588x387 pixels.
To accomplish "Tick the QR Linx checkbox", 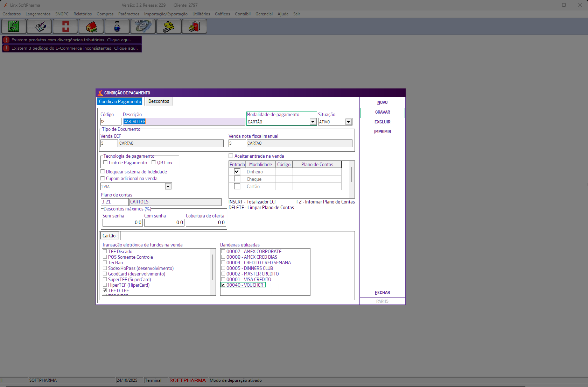I will (x=154, y=162).
